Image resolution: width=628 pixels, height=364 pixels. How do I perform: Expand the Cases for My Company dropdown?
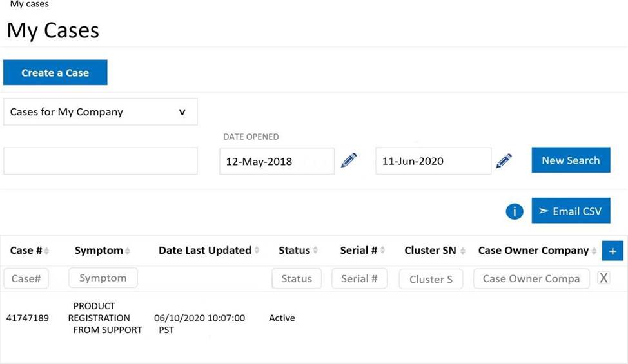click(x=100, y=112)
